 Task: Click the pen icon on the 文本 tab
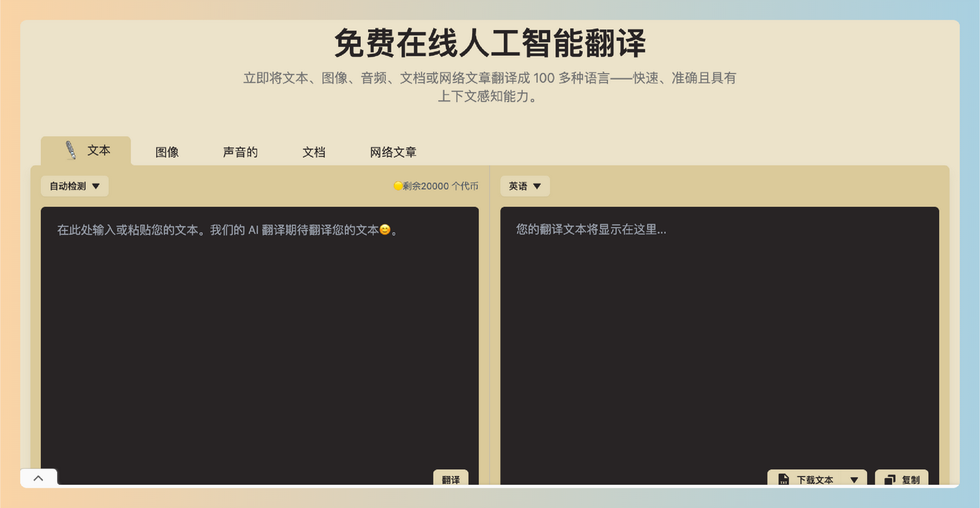pos(70,150)
